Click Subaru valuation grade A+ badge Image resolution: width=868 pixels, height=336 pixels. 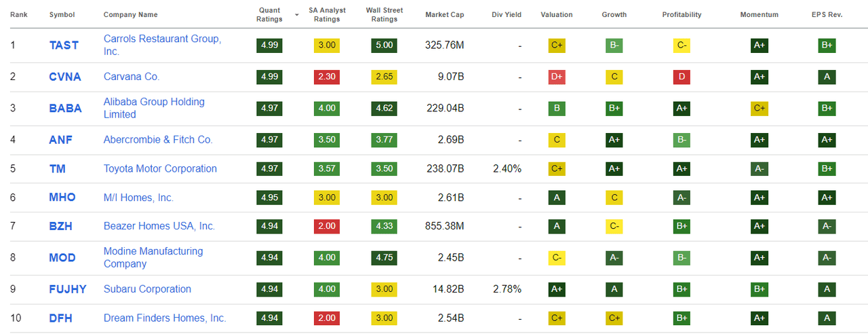[557, 289]
